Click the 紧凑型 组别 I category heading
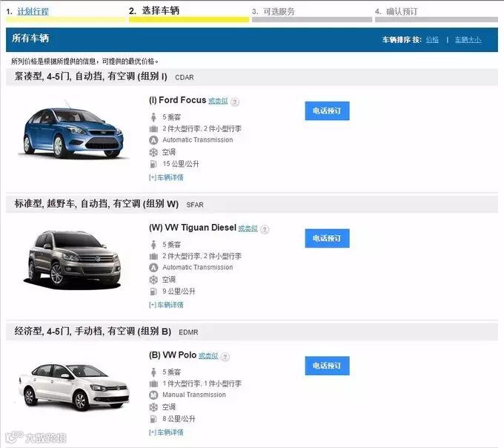The height and width of the screenshot is (448, 504). pos(91,76)
